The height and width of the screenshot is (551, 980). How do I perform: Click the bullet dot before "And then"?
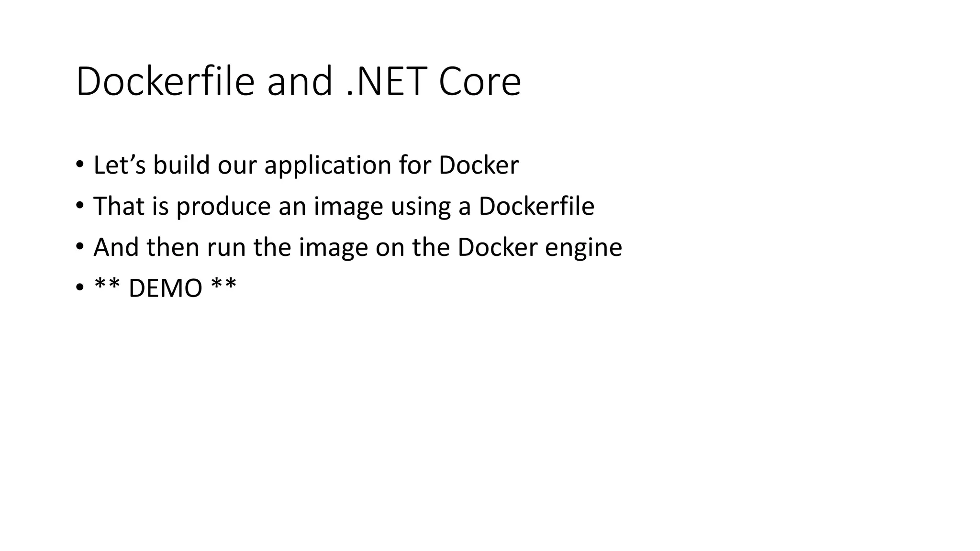79,246
